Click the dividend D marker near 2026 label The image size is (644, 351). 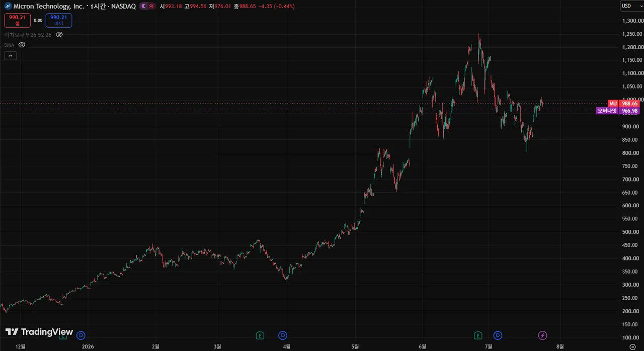pos(81,335)
